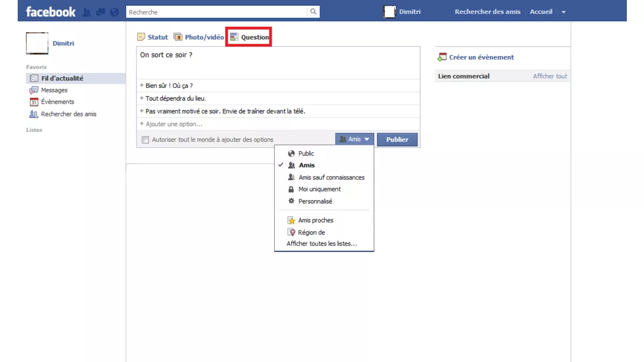644x362 pixels.
Task: Click the Publier button
Action: [397, 139]
